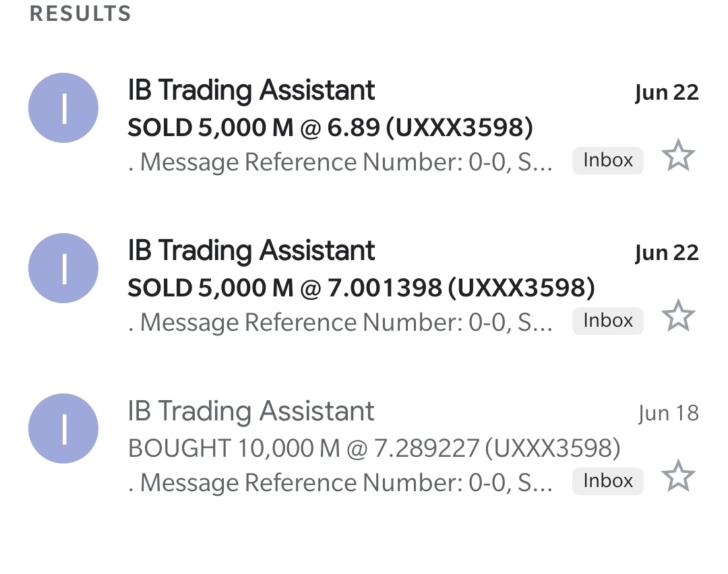This screenshot has width=728, height=574.
Task: Star the BOUGHT 10,000 M email
Action: coord(678,476)
